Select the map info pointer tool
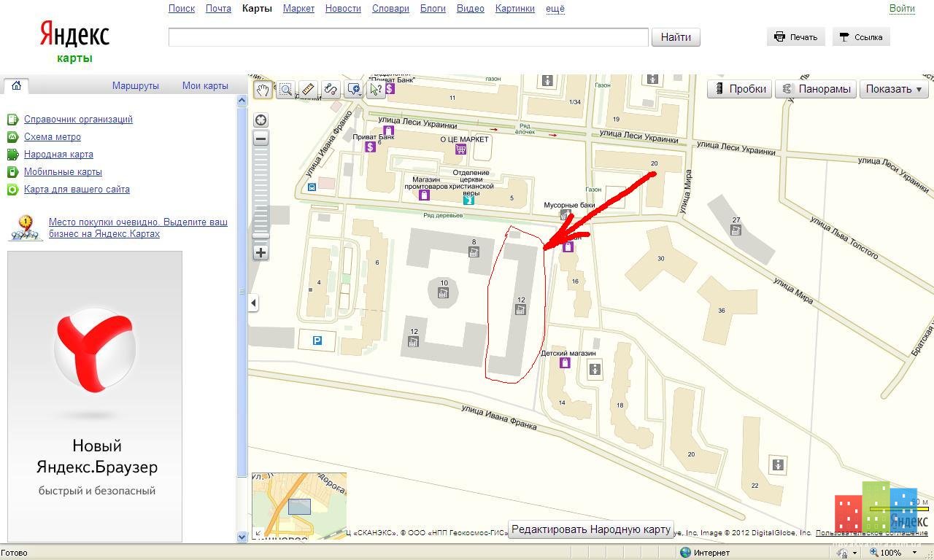Image resolution: width=934 pixels, height=560 pixels. point(376,90)
